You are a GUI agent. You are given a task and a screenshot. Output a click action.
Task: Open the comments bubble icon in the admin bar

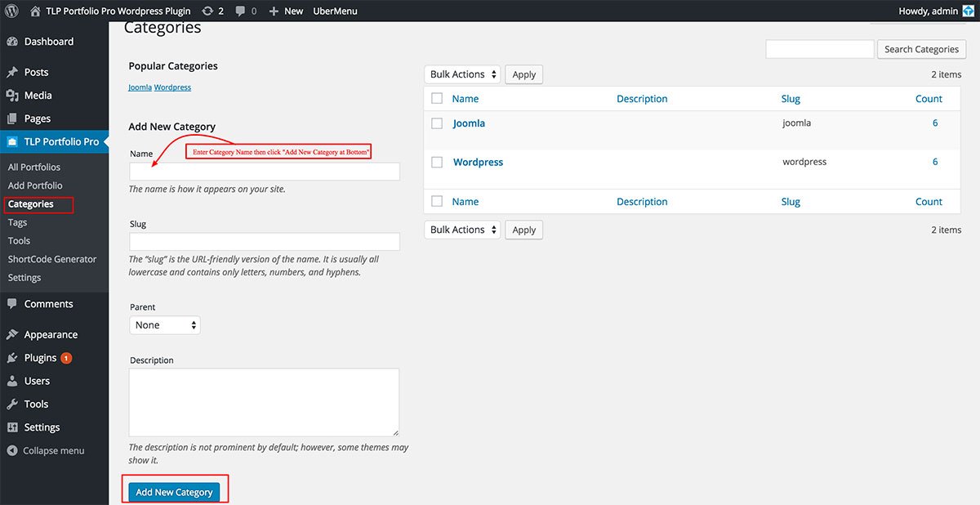(240, 11)
